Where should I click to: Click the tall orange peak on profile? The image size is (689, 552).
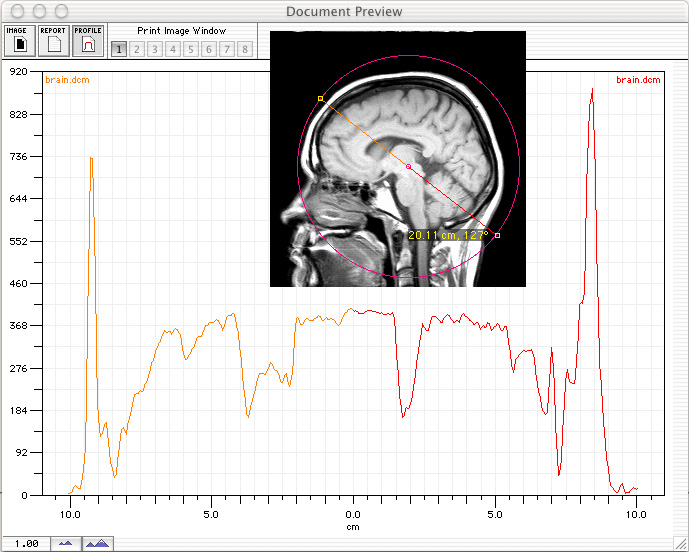[x=91, y=158]
